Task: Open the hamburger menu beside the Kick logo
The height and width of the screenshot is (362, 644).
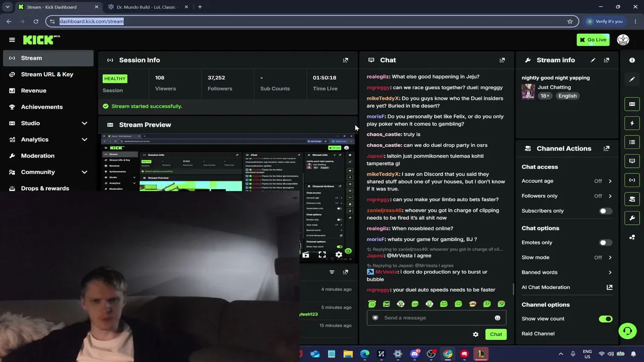Action: 12,40
